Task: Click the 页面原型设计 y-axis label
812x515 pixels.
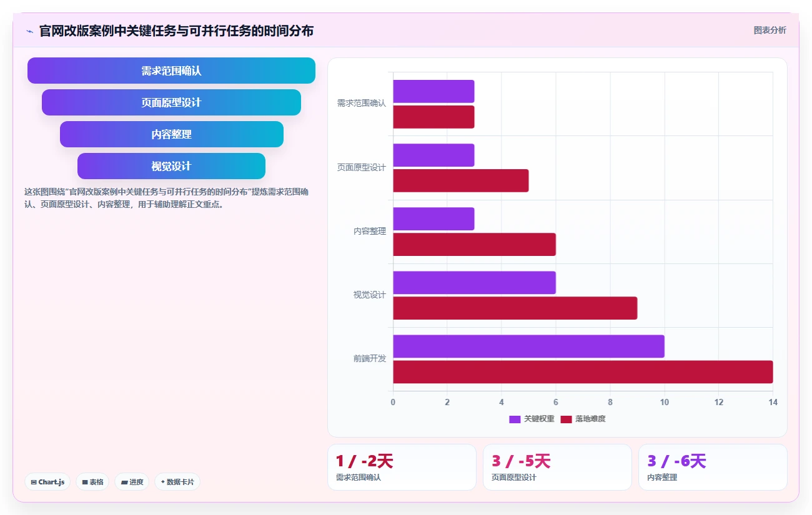Action: pyautogui.click(x=362, y=167)
